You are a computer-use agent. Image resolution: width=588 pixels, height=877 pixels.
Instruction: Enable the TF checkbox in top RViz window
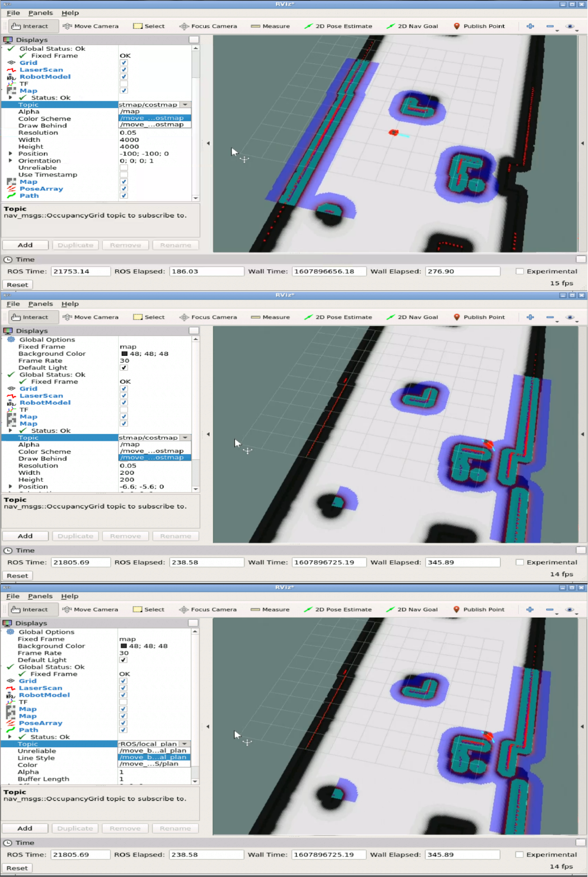(124, 84)
